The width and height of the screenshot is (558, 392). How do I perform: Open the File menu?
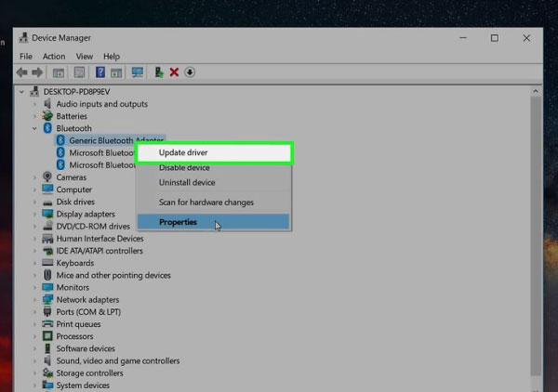(x=26, y=56)
